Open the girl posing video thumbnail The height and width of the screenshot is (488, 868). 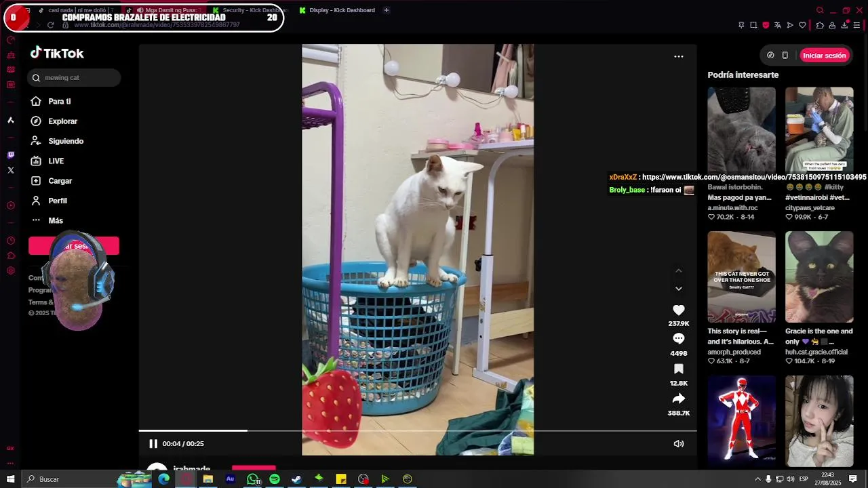(x=819, y=421)
